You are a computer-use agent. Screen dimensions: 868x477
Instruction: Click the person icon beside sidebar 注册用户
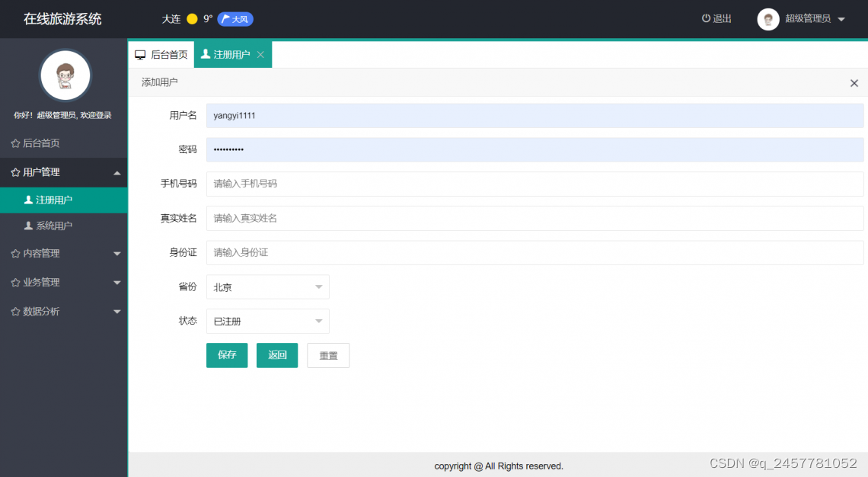28,200
